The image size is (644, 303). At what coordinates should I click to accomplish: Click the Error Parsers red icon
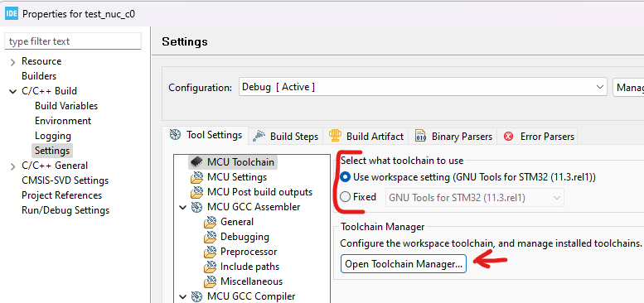click(509, 136)
